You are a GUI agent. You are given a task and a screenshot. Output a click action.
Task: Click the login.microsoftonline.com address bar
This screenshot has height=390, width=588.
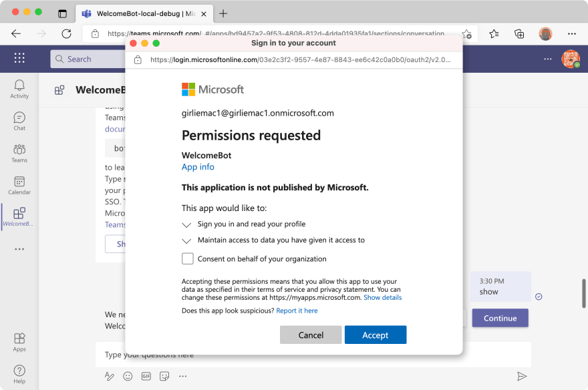300,60
